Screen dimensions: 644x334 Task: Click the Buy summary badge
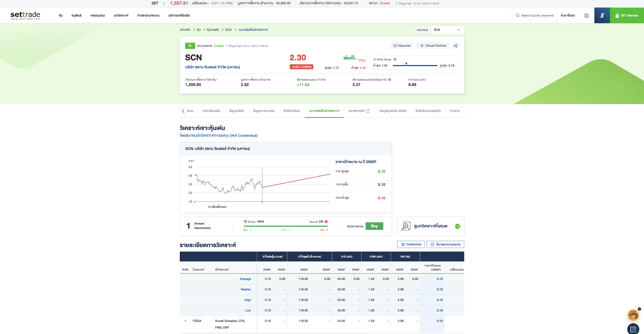(374, 226)
